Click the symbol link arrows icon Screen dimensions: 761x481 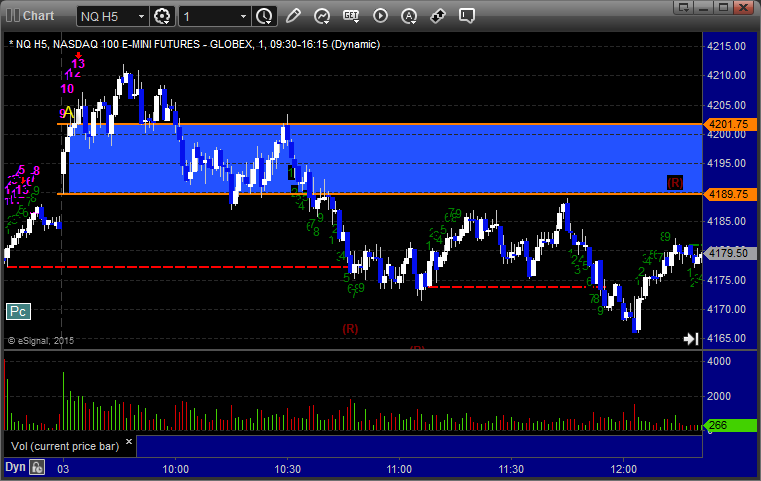tap(438, 16)
